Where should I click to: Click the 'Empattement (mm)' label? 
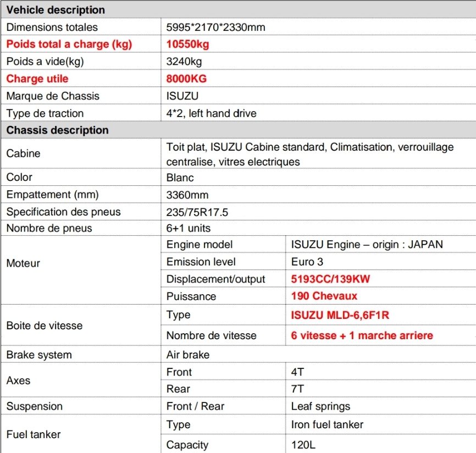[x=53, y=195]
